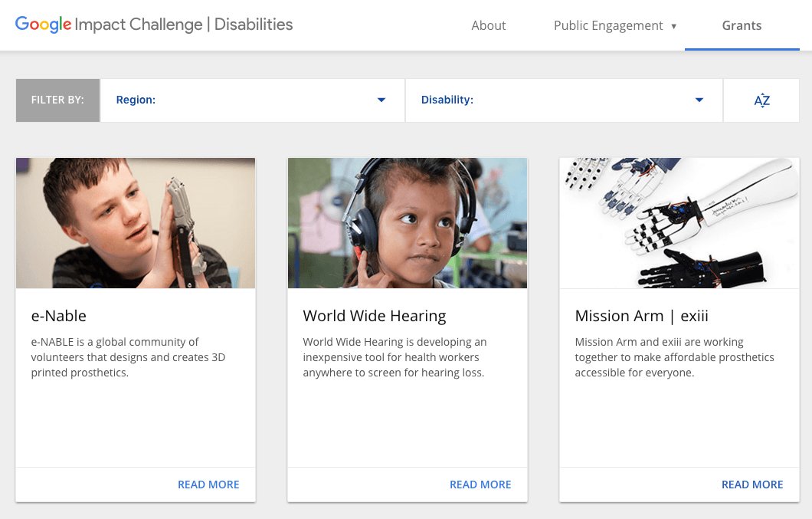Click Read More for Mission Arm exiii
The height and width of the screenshot is (519, 812).
pos(752,485)
